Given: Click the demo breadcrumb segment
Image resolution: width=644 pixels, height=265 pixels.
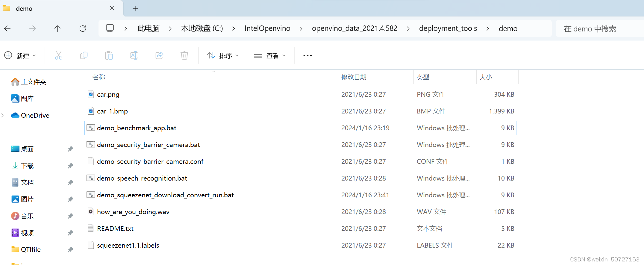Looking at the screenshot, I should click(508, 28).
